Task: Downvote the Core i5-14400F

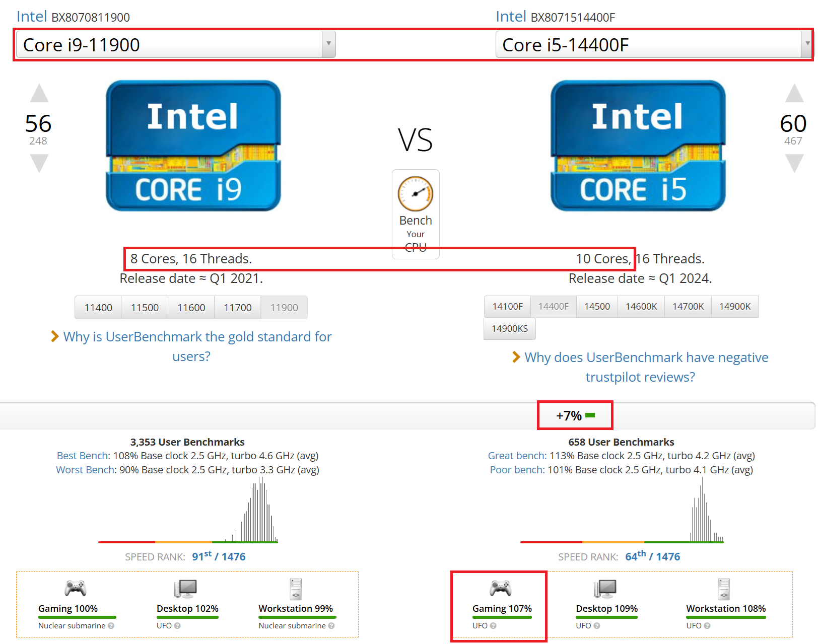Action: tap(794, 164)
